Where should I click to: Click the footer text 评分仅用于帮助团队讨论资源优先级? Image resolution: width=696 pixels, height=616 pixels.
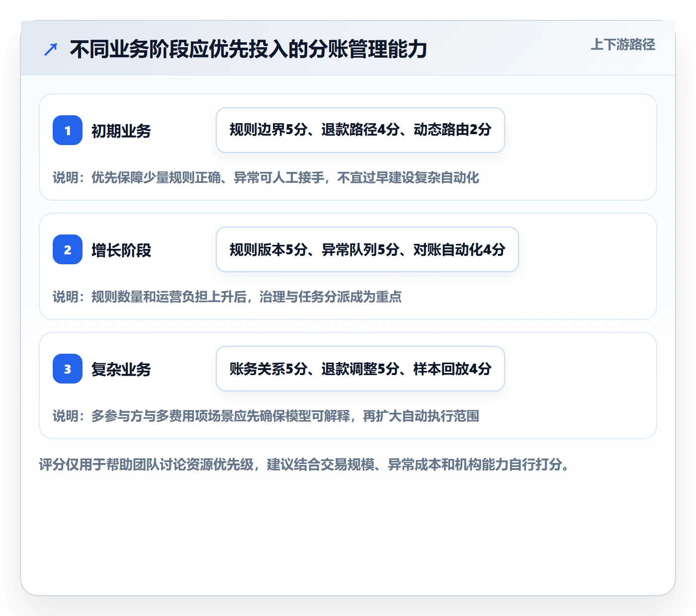point(304,464)
